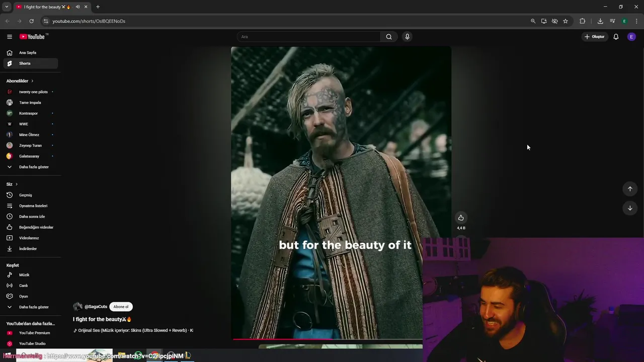Open @SagaCuts channel link
The image size is (644, 362).
point(96,307)
